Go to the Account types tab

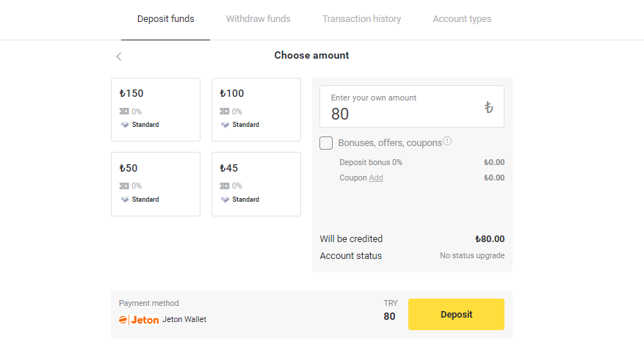coord(462,19)
